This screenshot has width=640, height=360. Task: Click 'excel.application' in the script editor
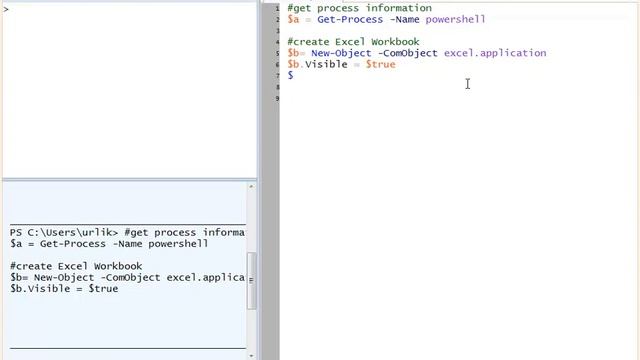click(x=495, y=53)
